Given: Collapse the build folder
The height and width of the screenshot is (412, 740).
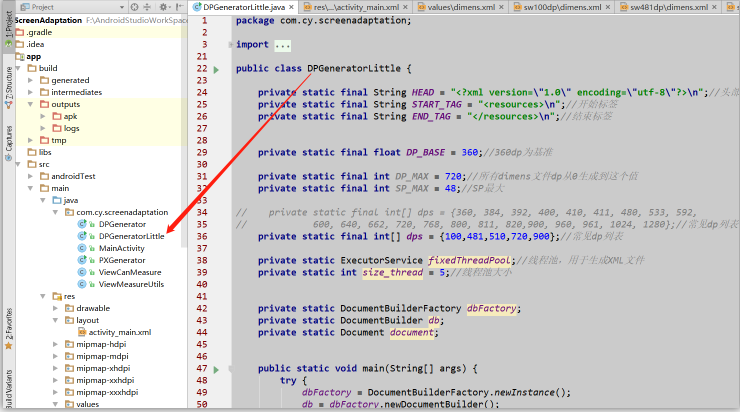Looking at the screenshot, I should point(18,68).
